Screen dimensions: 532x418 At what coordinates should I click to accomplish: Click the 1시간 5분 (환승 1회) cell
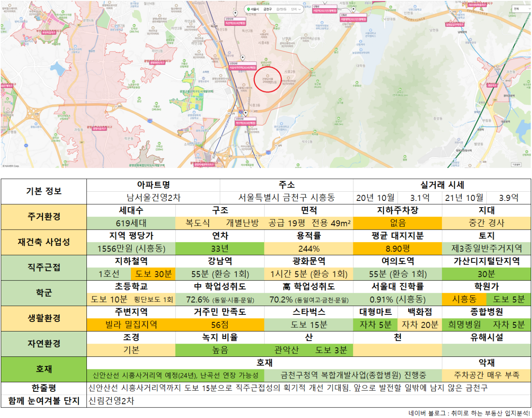pyautogui.click(x=309, y=274)
